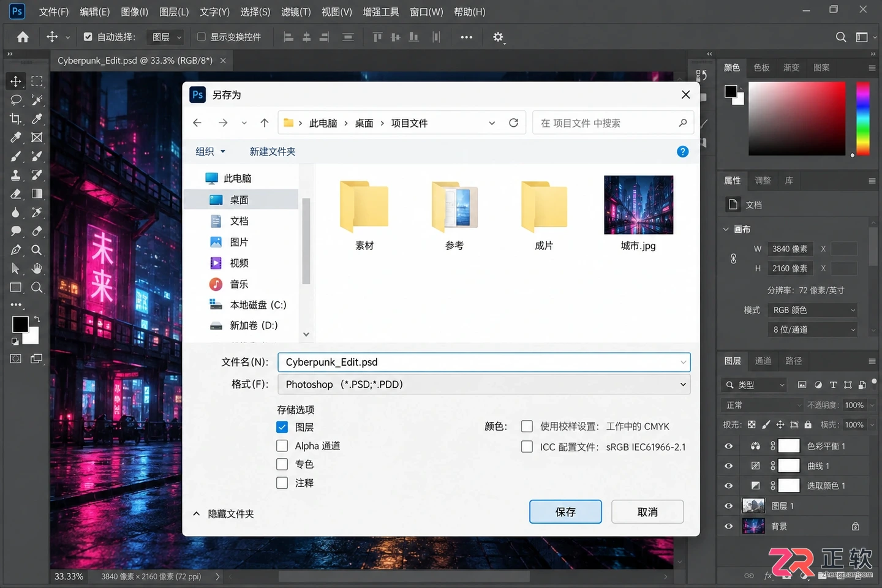Select the Crop tool

[x=16, y=119]
